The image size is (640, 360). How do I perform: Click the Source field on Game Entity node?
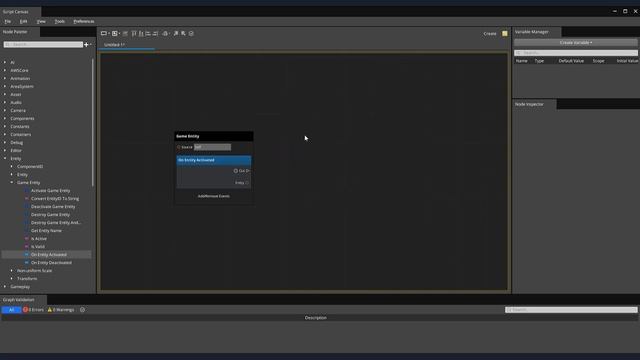(x=212, y=147)
